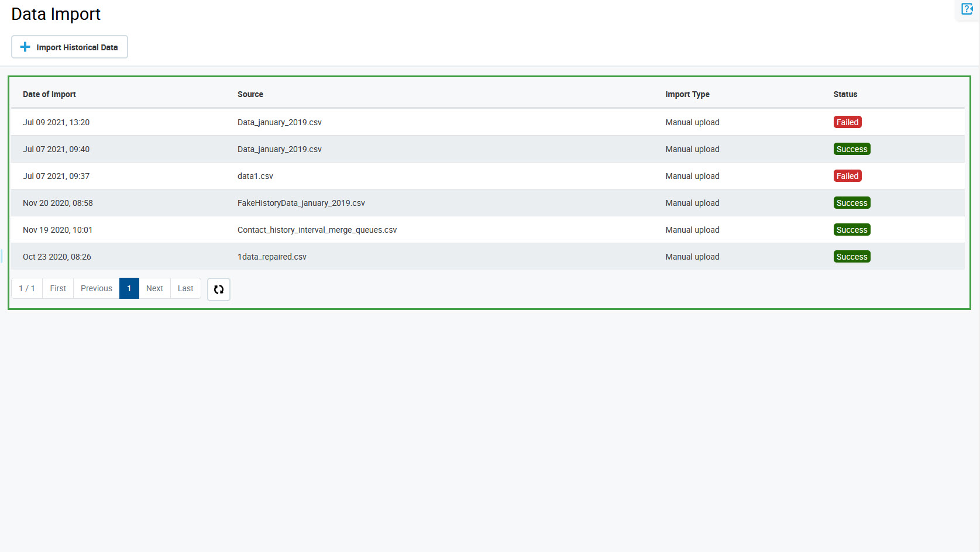The height and width of the screenshot is (552, 980).
Task: Click the Success badge for Nov 19 2020 import
Action: 851,230
